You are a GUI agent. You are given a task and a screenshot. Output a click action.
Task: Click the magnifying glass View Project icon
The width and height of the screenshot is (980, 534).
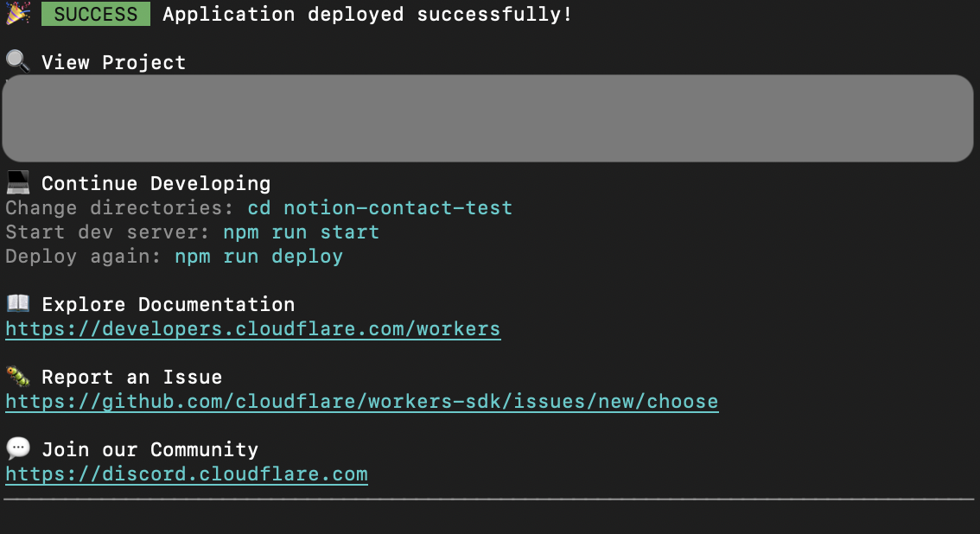pos(18,61)
